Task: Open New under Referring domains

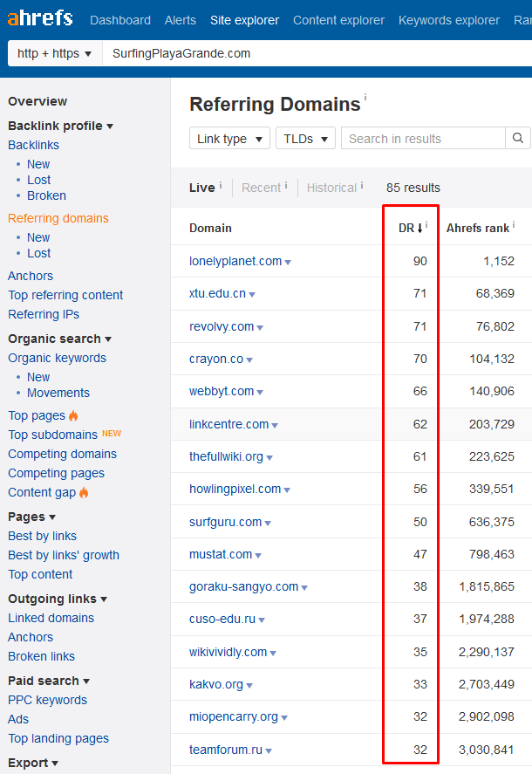Action: point(38,237)
